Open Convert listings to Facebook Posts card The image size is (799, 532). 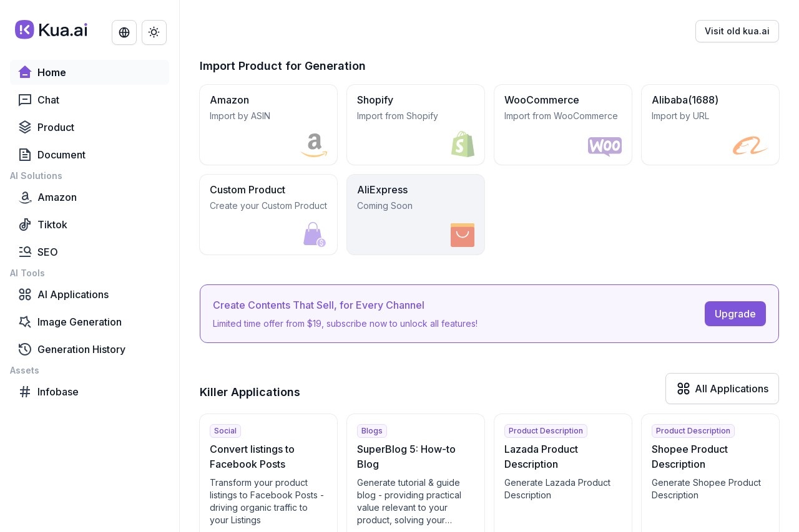point(268,473)
